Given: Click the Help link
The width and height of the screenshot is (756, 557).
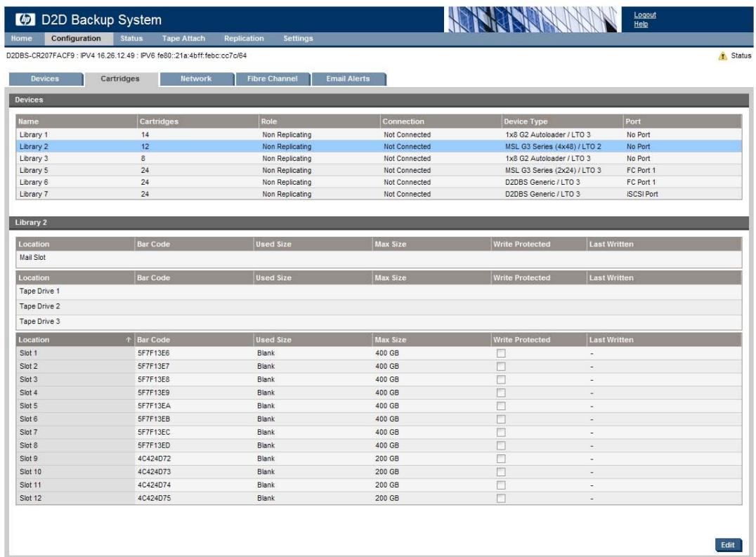Looking at the screenshot, I should [640, 24].
